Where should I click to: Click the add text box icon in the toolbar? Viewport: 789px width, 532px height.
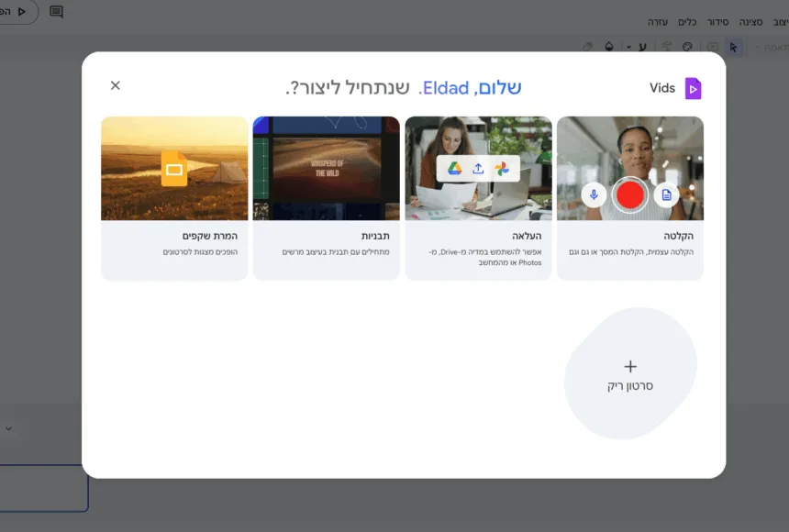click(713, 47)
